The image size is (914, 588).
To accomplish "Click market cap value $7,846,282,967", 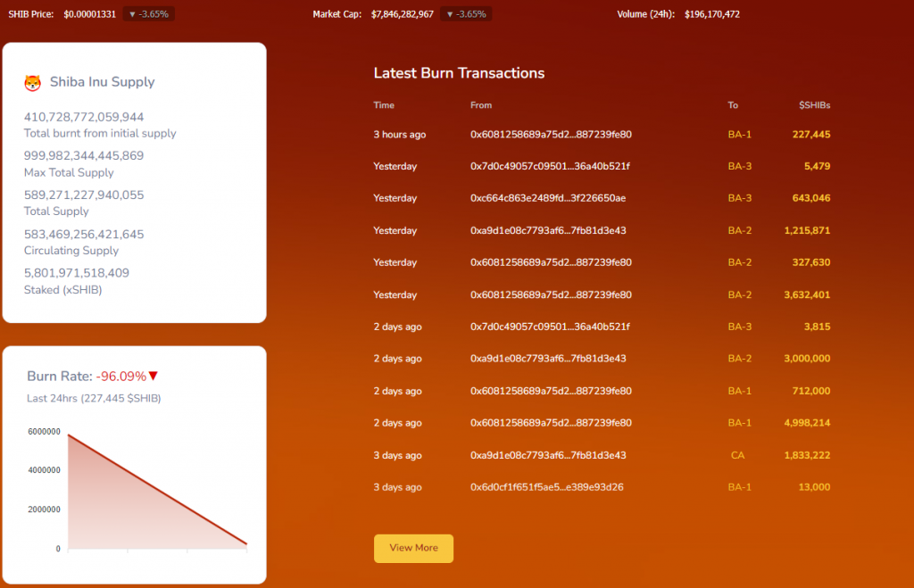I will pyautogui.click(x=403, y=14).
